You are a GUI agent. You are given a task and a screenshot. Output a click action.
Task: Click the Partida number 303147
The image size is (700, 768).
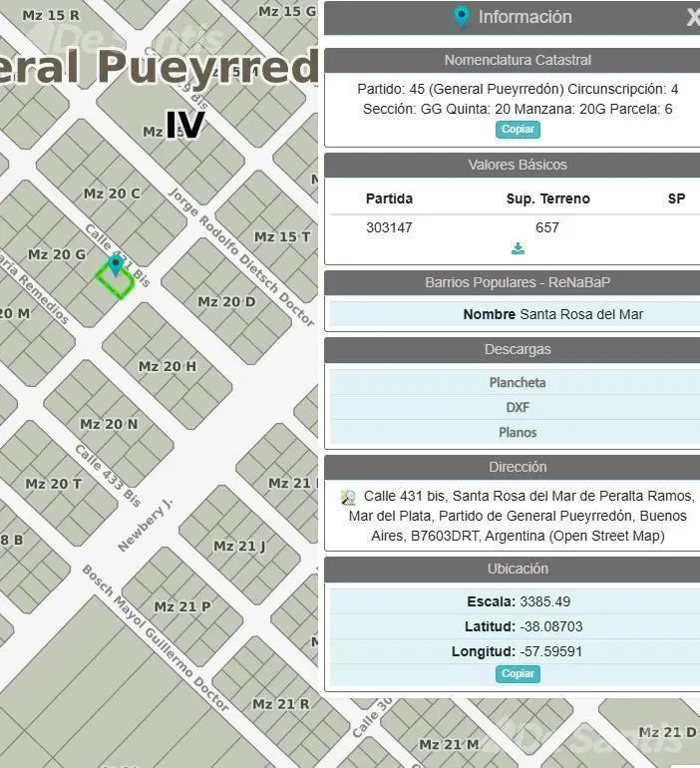pos(389,227)
